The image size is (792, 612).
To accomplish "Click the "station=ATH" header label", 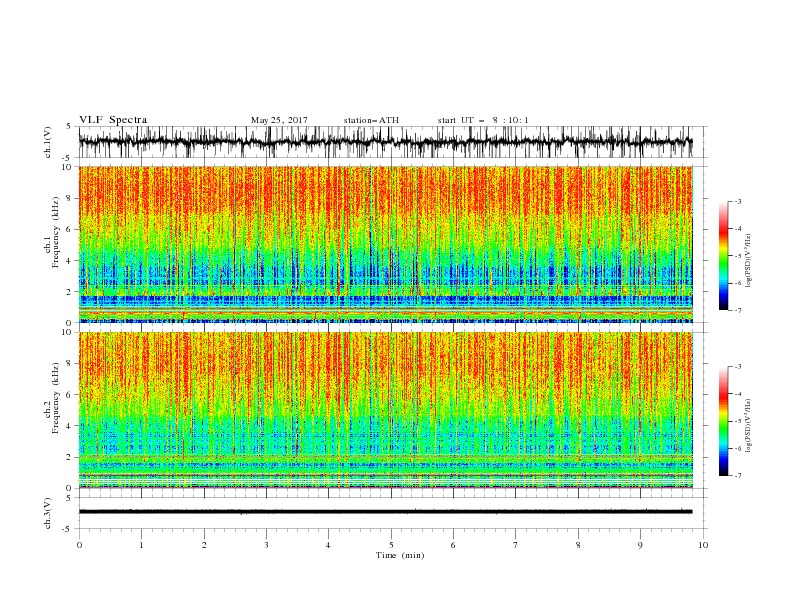I will click(x=371, y=120).
